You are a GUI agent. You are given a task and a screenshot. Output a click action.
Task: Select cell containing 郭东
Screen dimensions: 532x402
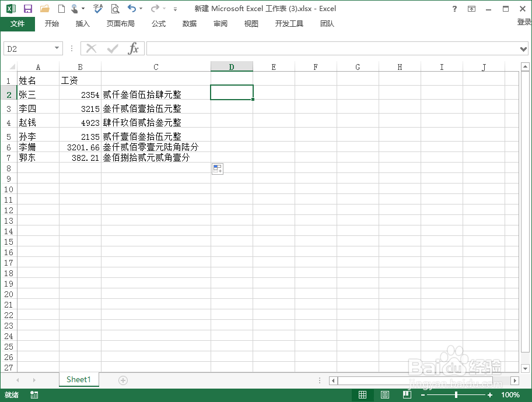point(38,157)
